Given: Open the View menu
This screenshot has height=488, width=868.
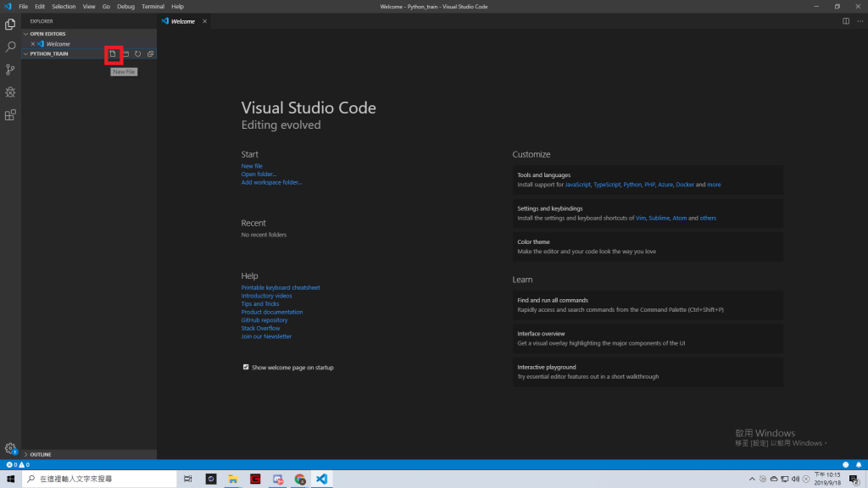Looking at the screenshot, I should coord(89,7).
